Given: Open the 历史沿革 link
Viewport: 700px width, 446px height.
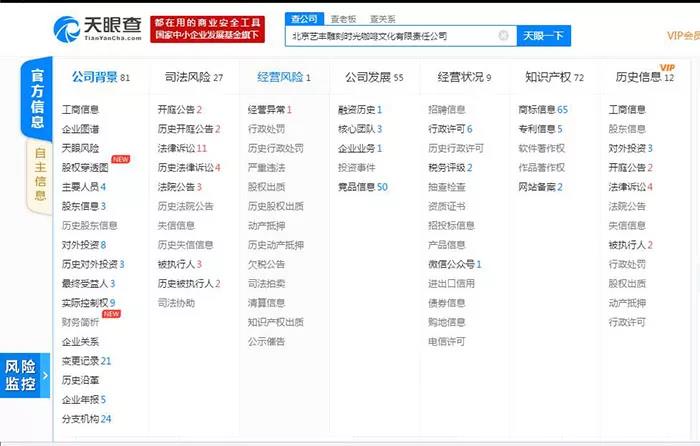Looking at the screenshot, I should tap(80, 380).
